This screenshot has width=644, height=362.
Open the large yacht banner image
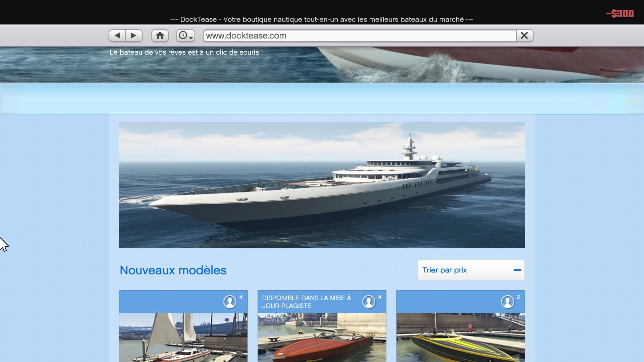coord(322,185)
